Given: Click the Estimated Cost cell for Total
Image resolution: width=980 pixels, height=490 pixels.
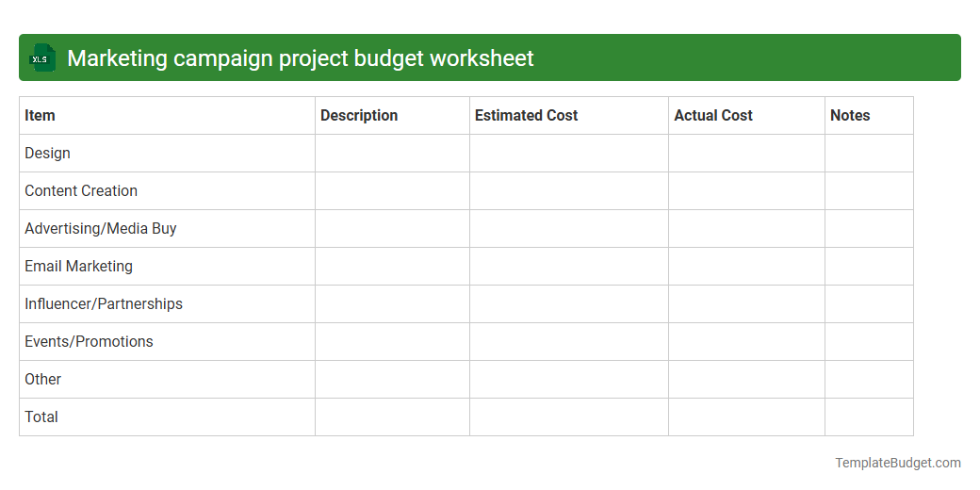Looking at the screenshot, I should [569, 416].
